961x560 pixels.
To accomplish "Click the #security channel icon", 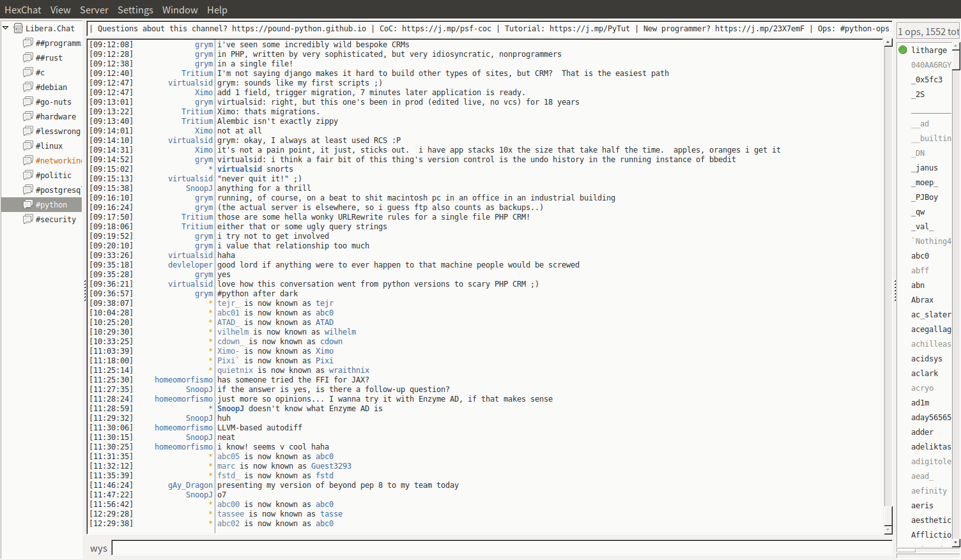I will pyautogui.click(x=28, y=219).
